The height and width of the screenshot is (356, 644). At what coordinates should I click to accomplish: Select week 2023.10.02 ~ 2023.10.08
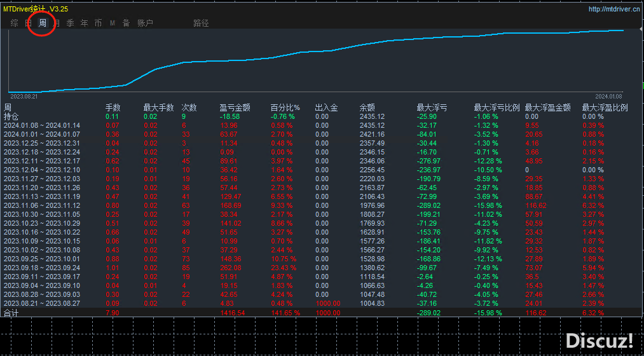click(x=42, y=250)
